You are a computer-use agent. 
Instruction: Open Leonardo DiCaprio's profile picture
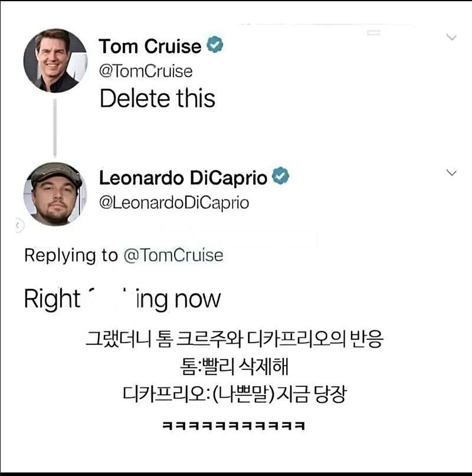(55, 193)
